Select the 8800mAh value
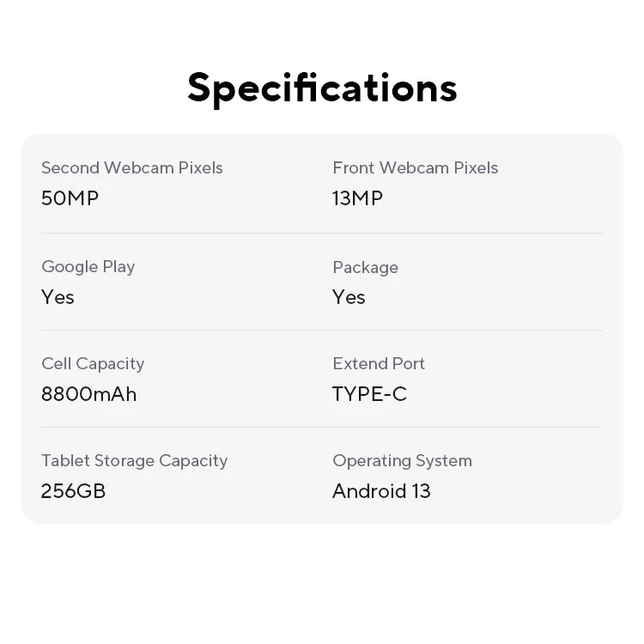Image resolution: width=644 pixels, height=644 pixels. point(88,394)
